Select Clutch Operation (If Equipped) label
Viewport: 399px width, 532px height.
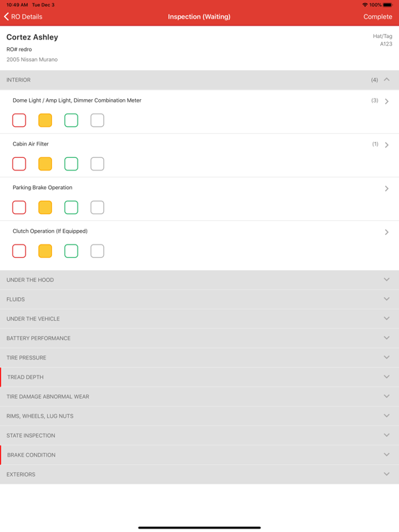50,231
